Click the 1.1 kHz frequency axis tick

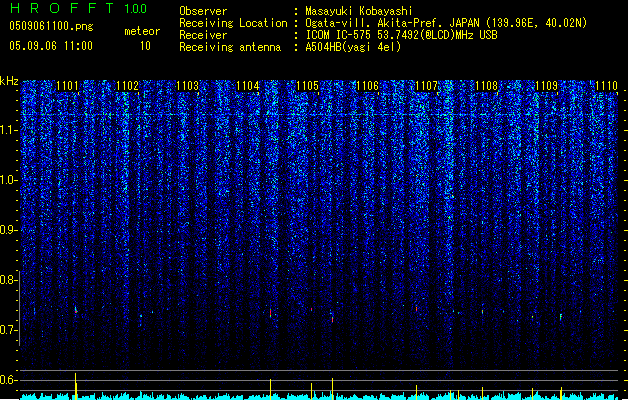point(9,130)
